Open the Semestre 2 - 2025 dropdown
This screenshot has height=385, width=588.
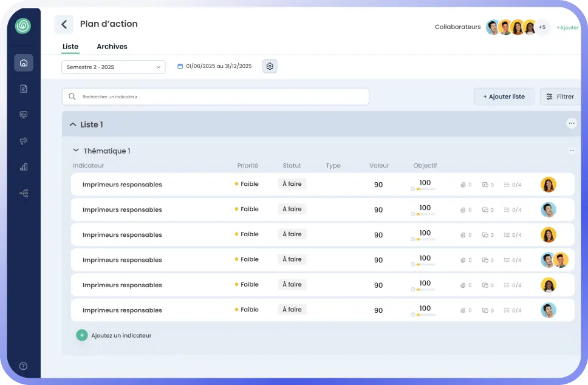pyautogui.click(x=113, y=67)
